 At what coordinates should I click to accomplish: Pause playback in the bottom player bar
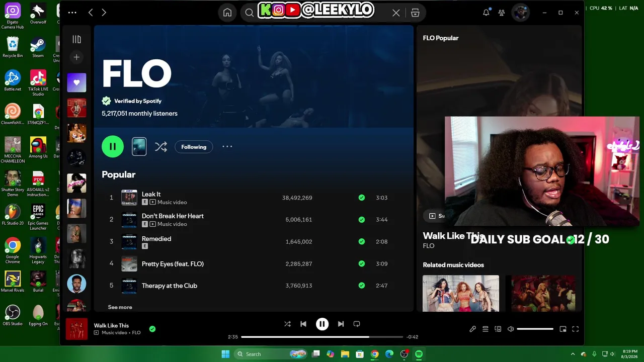click(322, 324)
